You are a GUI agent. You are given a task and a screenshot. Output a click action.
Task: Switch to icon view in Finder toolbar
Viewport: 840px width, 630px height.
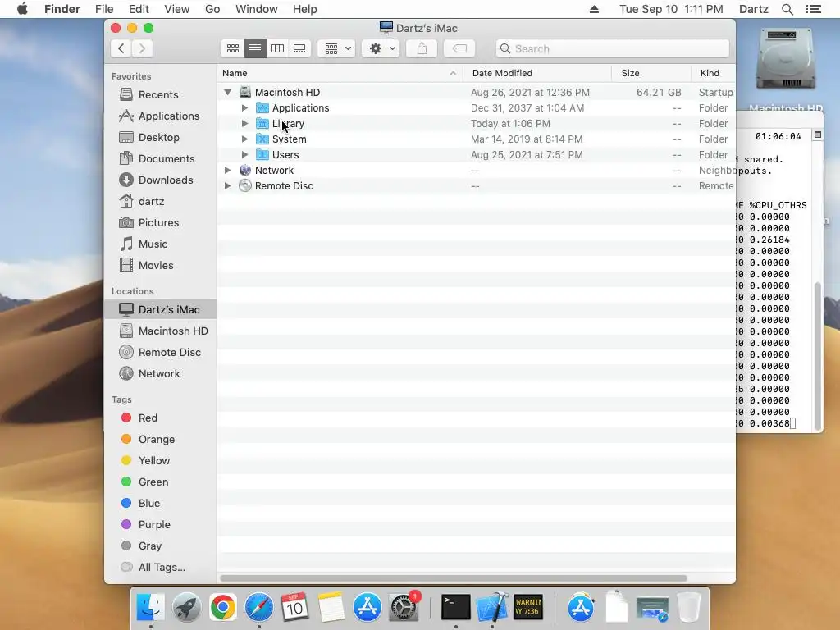[232, 48]
